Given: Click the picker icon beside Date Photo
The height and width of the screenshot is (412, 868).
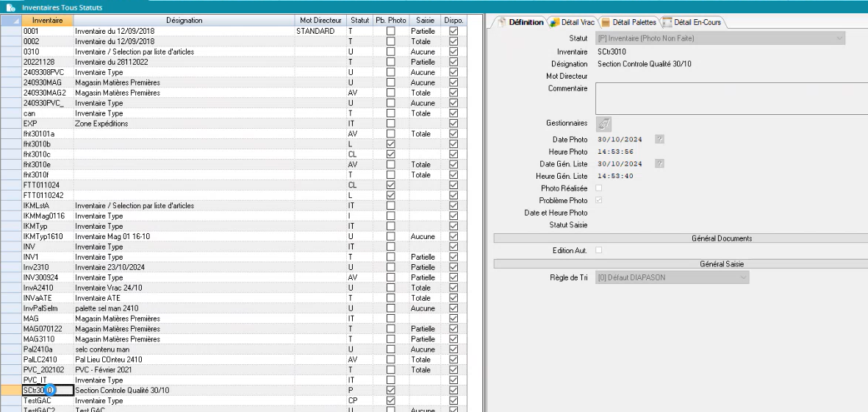Looking at the screenshot, I should click(x=659, y=139).
